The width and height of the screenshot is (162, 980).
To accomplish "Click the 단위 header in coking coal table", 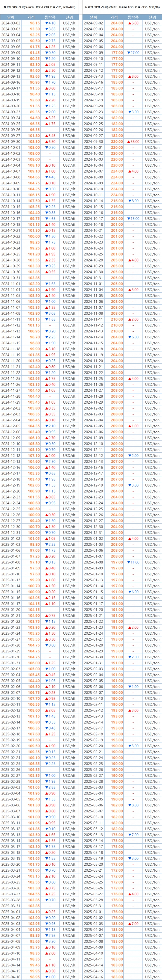I will pyautogui.click(x=152, y=17).
